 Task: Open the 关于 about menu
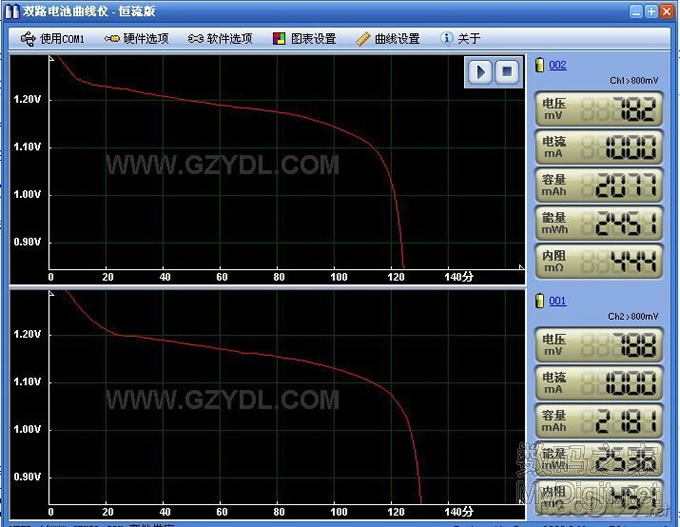461,39
